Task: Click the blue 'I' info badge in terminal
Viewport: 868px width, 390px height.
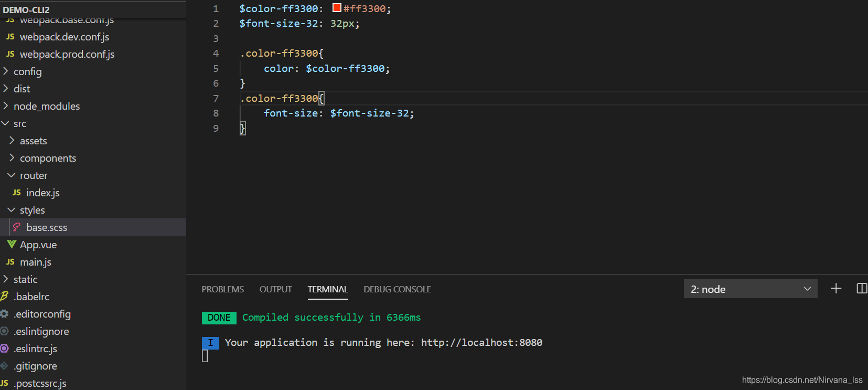Action: (x=210, y=343)
